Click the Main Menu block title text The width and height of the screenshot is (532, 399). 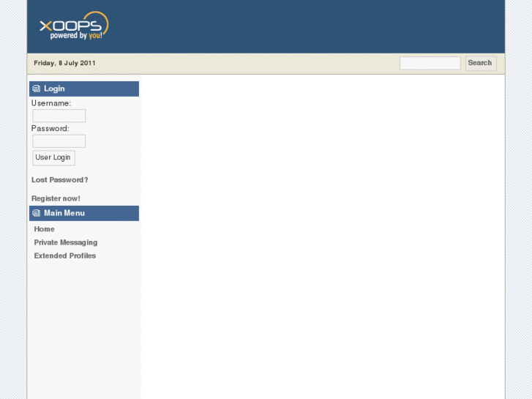coord(64,213)
